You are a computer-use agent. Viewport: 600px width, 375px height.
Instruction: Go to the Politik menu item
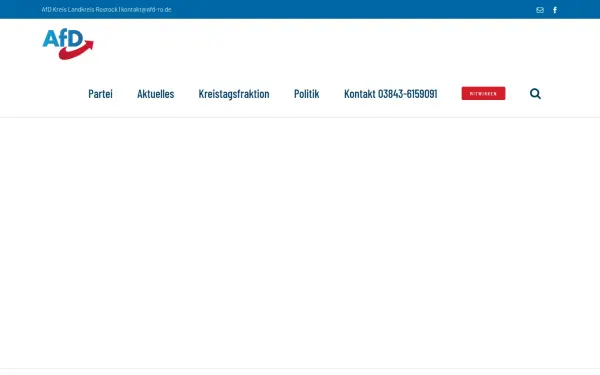[307, 94]
